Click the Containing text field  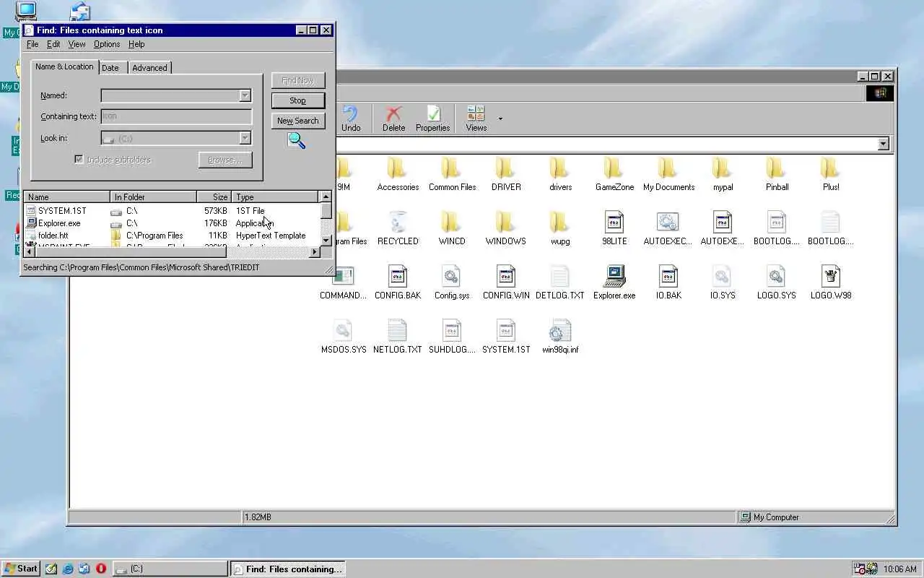click(x=177, y=116)
